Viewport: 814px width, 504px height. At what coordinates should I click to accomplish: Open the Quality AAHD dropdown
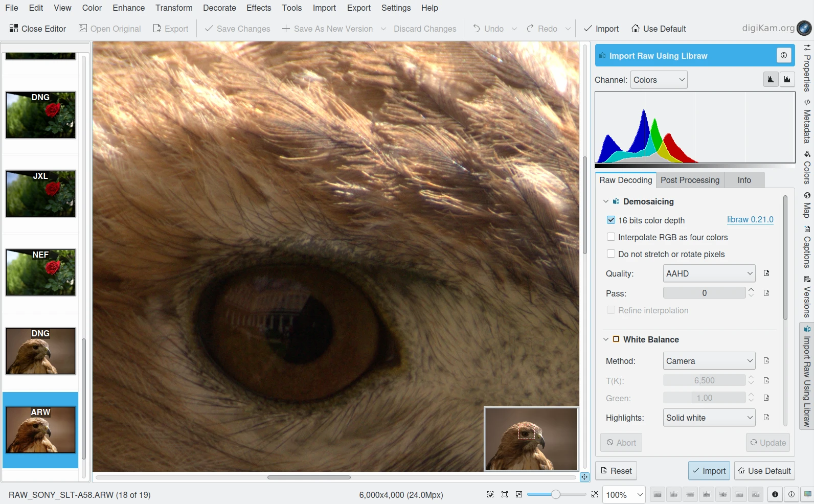[x=709, y=273]
